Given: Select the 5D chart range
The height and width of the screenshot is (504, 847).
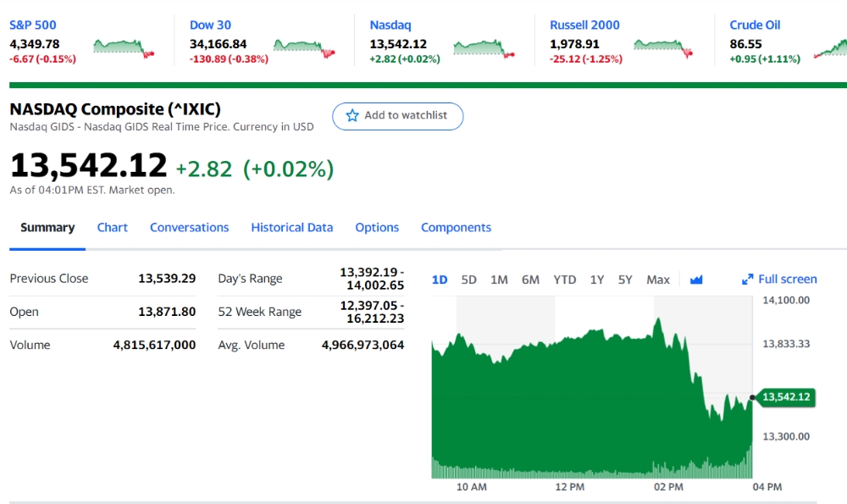Looking at the screenshot, I should pyautogui.click(x=469, y=280).
